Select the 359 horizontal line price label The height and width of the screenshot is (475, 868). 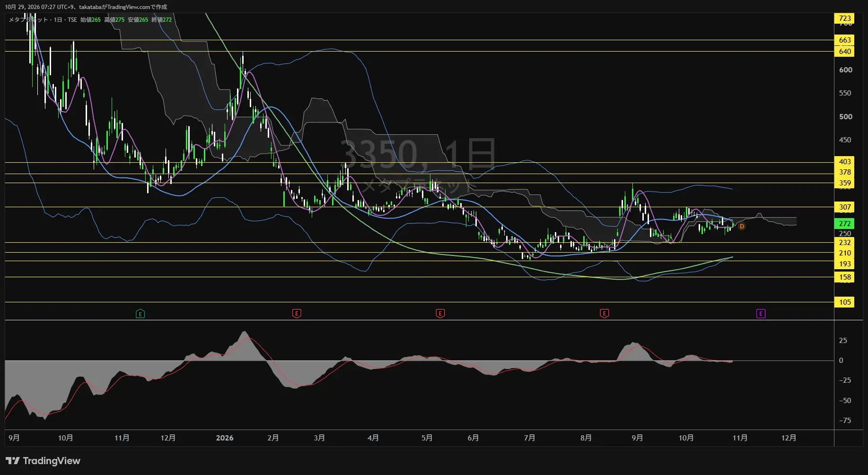tap(844, 183)
